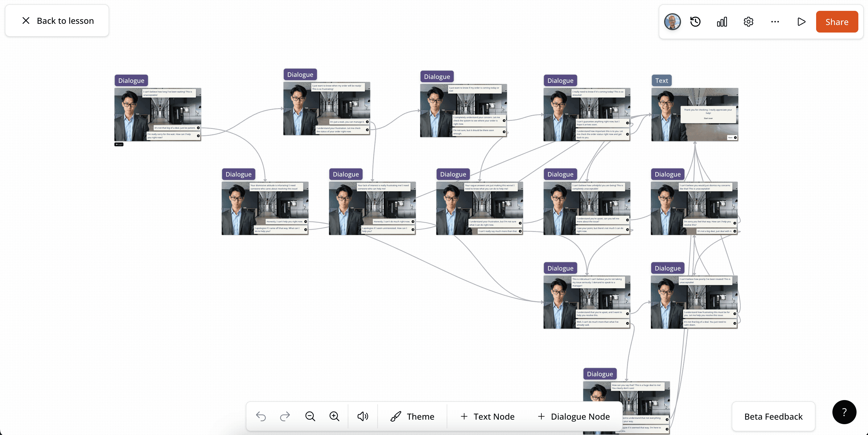
Task: Open the more options menu
Action: (775, 22)
